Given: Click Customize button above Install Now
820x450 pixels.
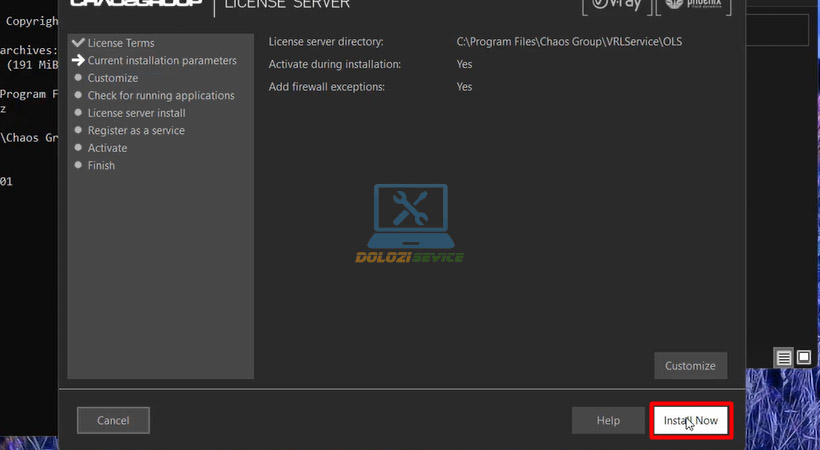Looking at the screenshot, I should pos(690,366).
